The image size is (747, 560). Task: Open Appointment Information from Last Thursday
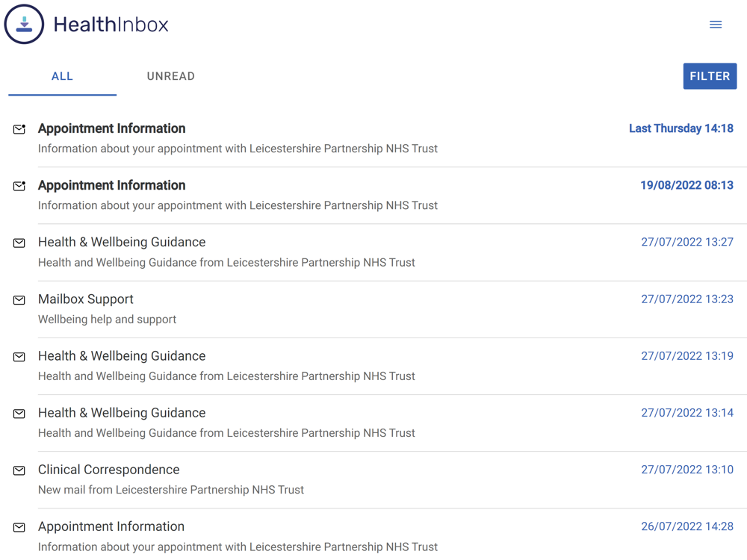click(112, 128)
